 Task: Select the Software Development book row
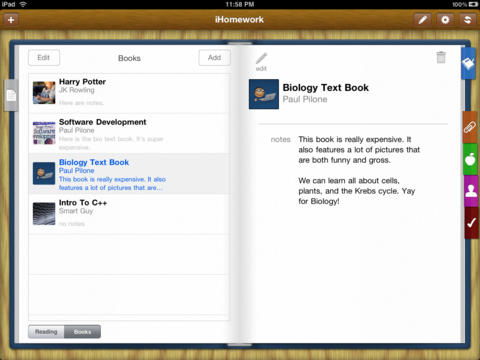click(129, 134)
